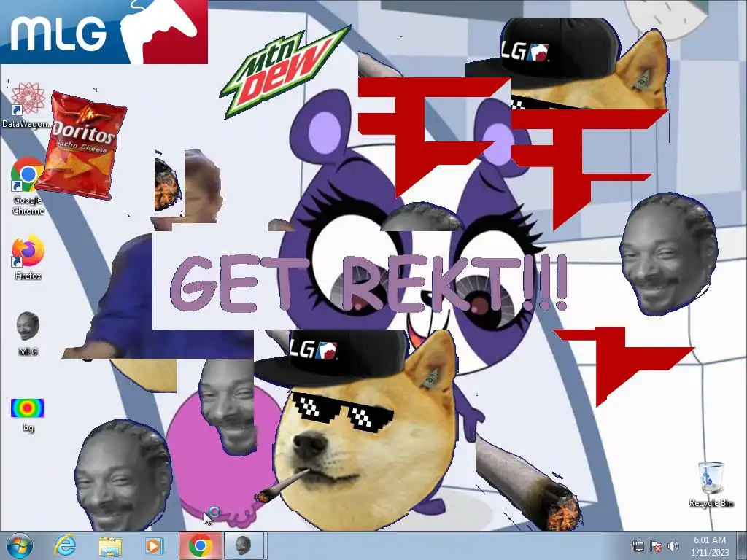Screen dimensions: 747x560
Task: Open the Google Chrome desktop shortcut
Action: click(28, 186)
